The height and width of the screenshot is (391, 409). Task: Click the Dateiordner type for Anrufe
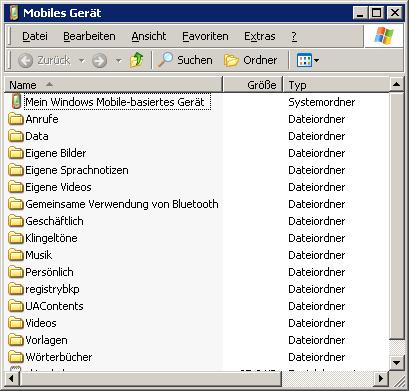click(317, 119)
